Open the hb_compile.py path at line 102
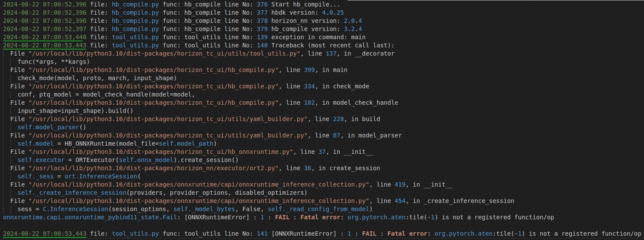 [x=154, y=103]
